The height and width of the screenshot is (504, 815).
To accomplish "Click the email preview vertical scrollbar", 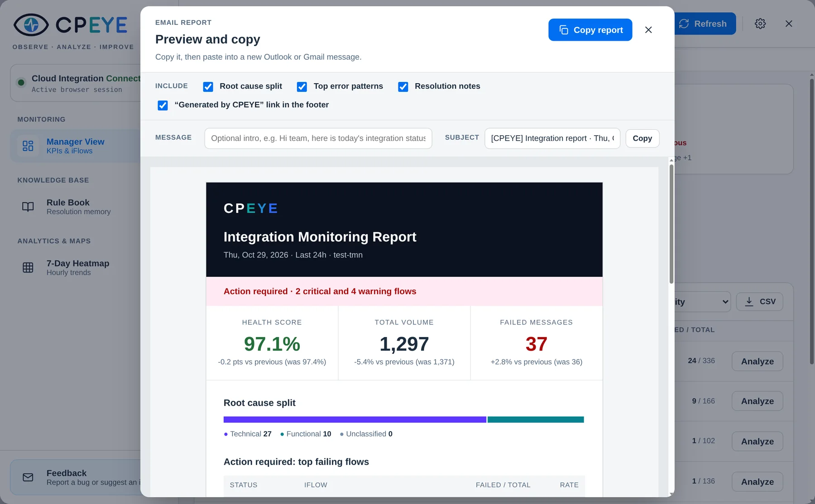I will (671, 224).
